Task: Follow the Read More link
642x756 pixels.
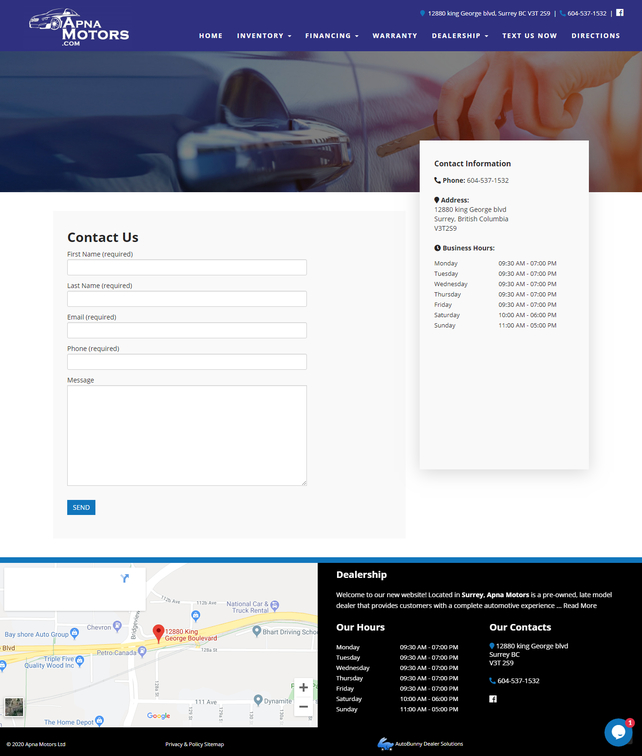Action: (580, 605)
